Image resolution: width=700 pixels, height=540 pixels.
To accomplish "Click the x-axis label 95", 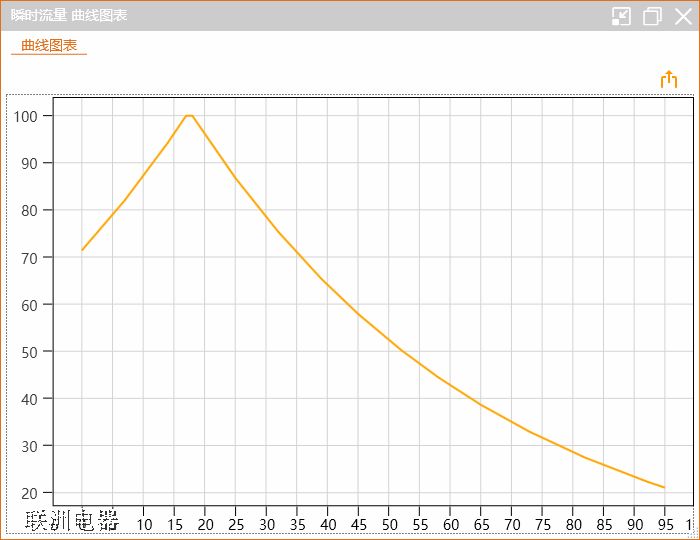I will point(665,525).
